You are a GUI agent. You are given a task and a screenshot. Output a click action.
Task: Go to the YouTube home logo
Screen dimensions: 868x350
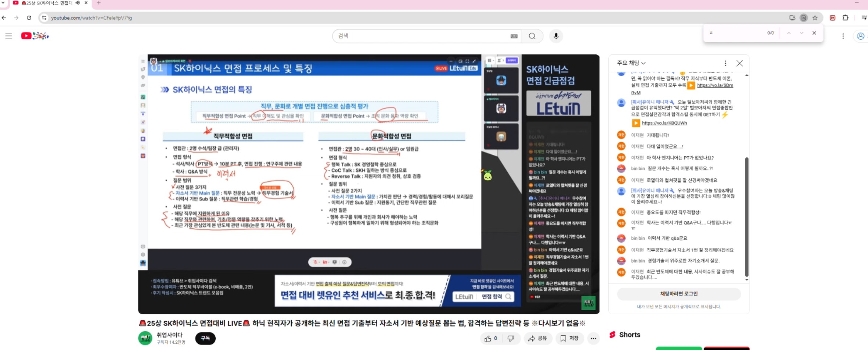click(35, 36)
